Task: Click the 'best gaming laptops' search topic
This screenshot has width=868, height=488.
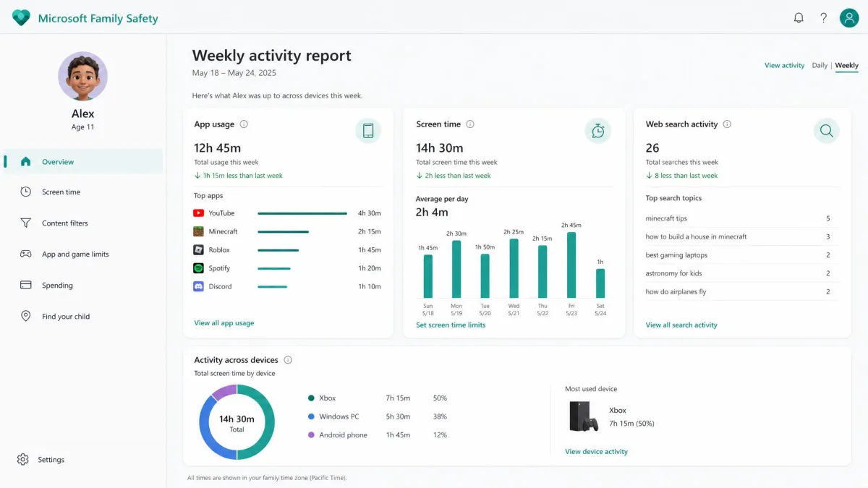Action: [676, 254]
